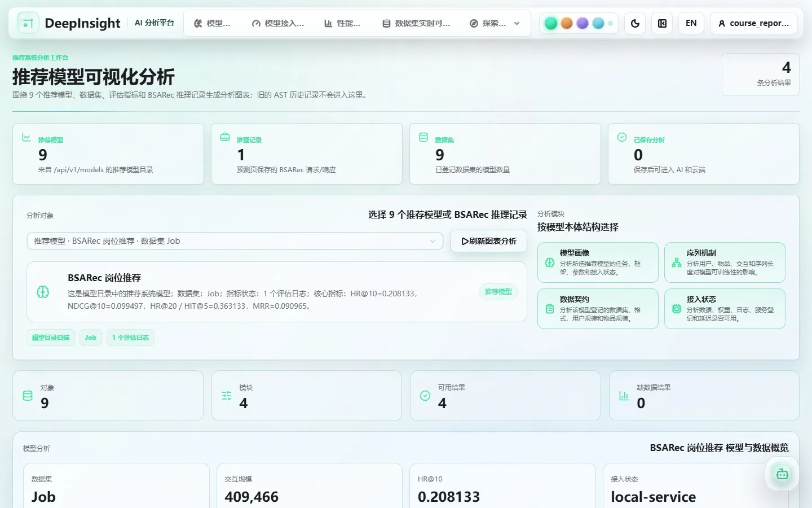The image size is (812, 508).
Task: Click the DeepInsight logo icon
Action: (28, 23)
